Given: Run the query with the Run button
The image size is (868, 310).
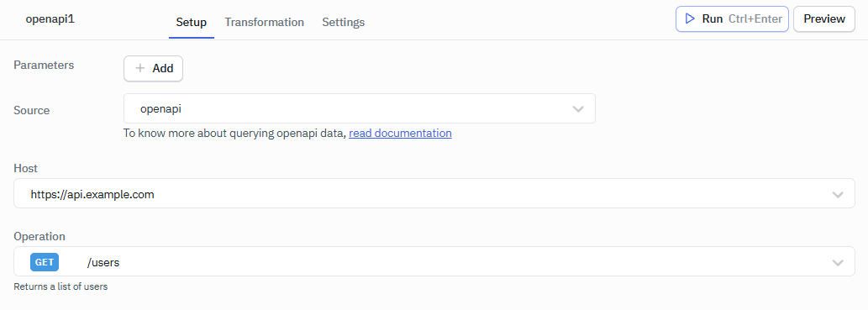Looking at the screenshot, I should [732, 19].
